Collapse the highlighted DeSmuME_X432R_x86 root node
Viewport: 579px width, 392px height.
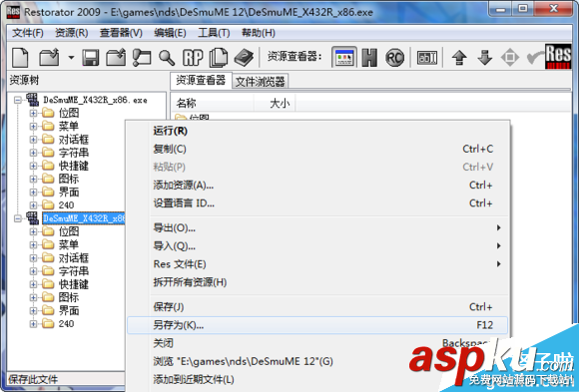17,218
